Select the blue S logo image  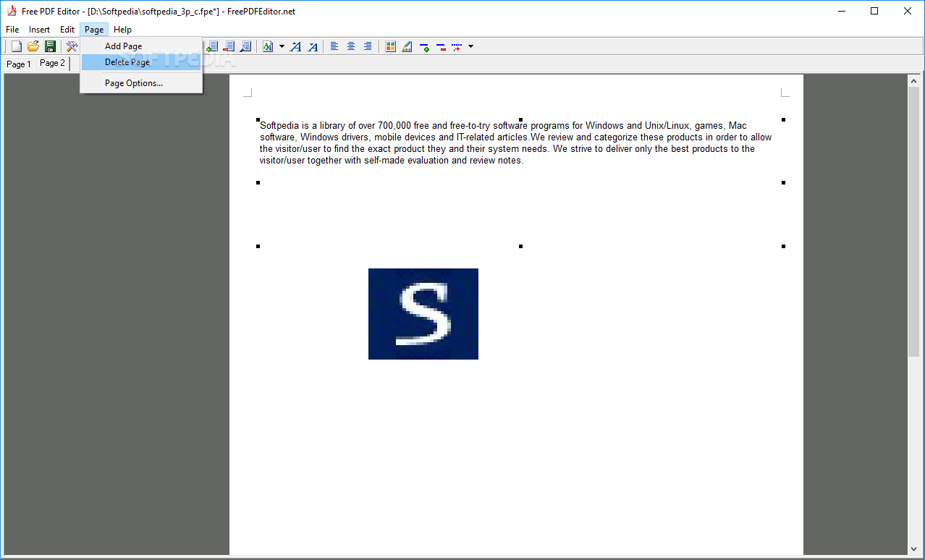tap(423, 314)
